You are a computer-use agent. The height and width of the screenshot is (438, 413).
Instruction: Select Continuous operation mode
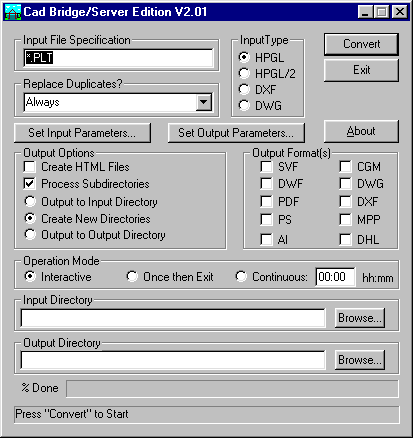[x=241, y=276]
